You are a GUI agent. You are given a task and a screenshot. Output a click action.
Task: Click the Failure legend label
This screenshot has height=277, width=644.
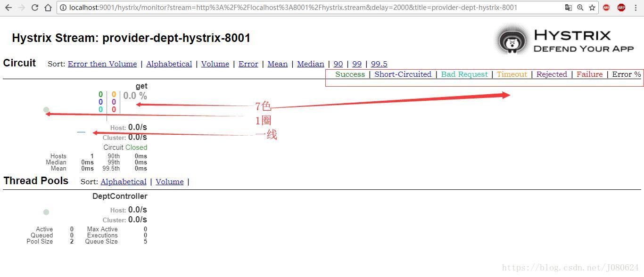(590, 74)
